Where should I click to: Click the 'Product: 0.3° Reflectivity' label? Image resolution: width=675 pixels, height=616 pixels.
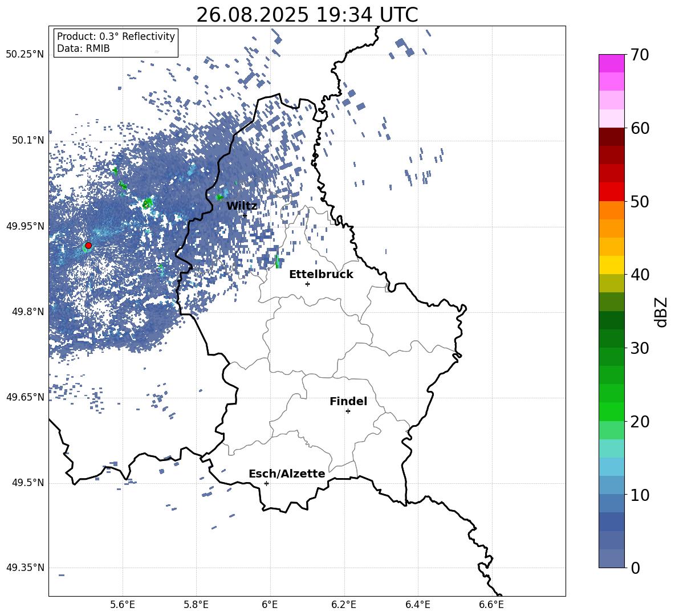pyautogui.click(x=116, y=36)
